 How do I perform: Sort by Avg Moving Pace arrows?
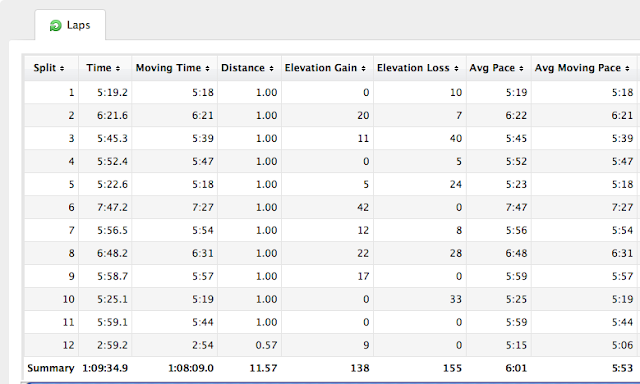pos(627,69)
